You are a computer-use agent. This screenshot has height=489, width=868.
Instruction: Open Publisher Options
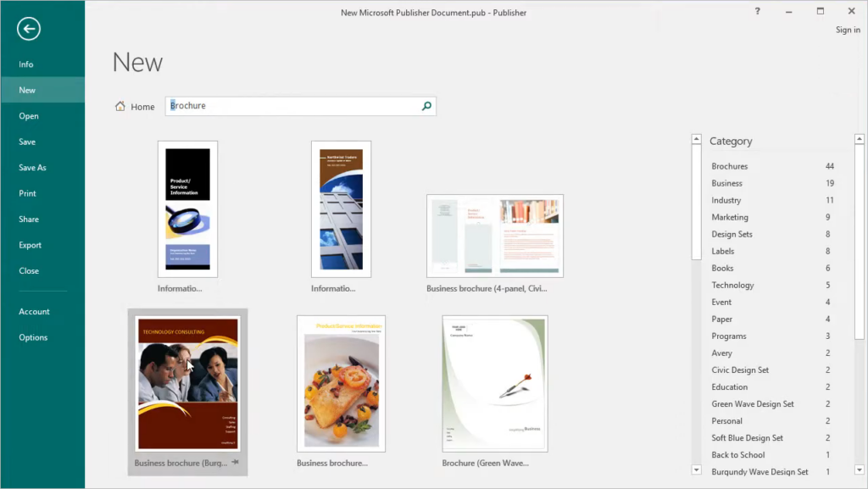pyautogui.click(x=33, y=336)
